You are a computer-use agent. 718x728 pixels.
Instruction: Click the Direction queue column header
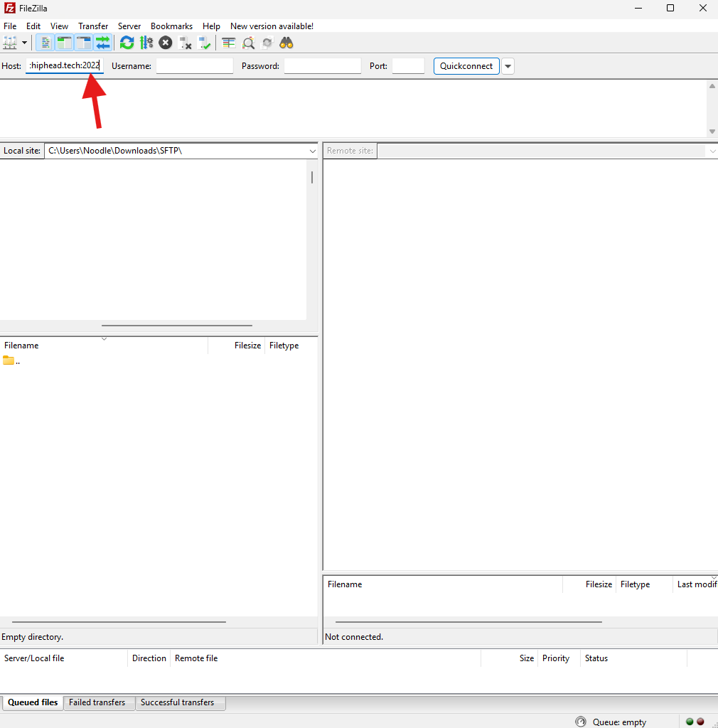(149, 658)
